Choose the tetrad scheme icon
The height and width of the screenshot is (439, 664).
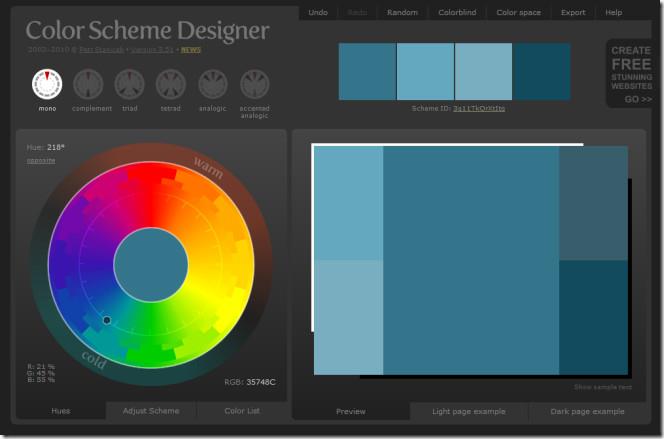point(171,84)
